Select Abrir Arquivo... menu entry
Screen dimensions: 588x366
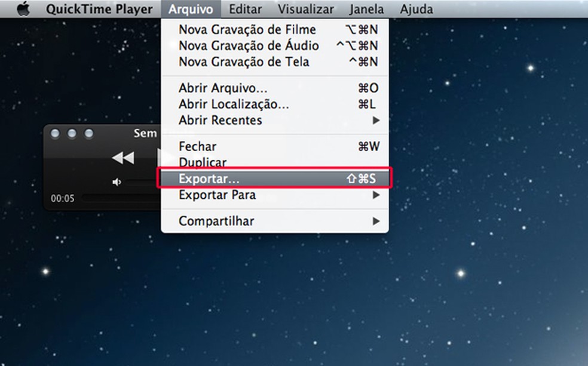[x=275, y=88]
